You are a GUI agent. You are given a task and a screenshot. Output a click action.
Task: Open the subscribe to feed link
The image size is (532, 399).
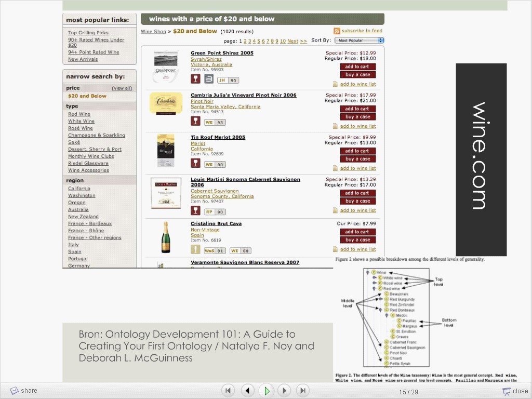click(362, 31)
